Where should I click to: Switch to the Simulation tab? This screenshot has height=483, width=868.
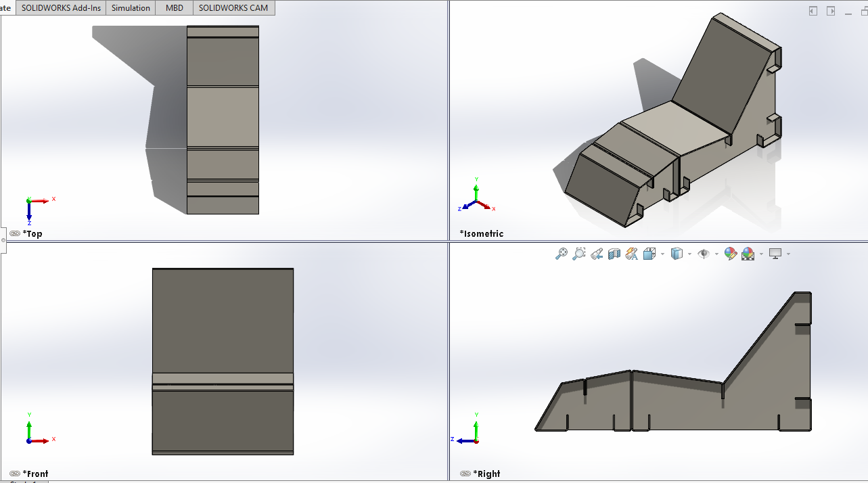coord(131,8)
